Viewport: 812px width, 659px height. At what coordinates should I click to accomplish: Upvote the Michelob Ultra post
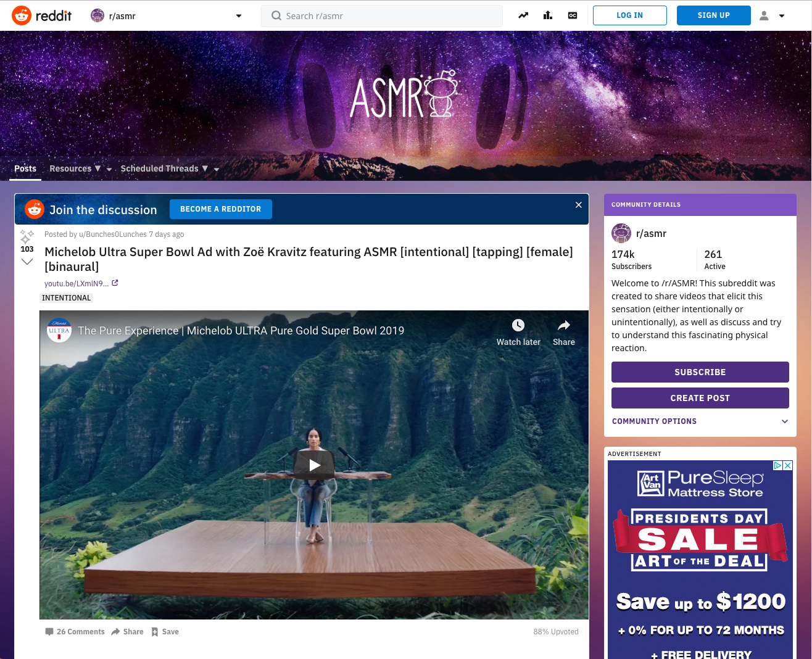[27, 237]
